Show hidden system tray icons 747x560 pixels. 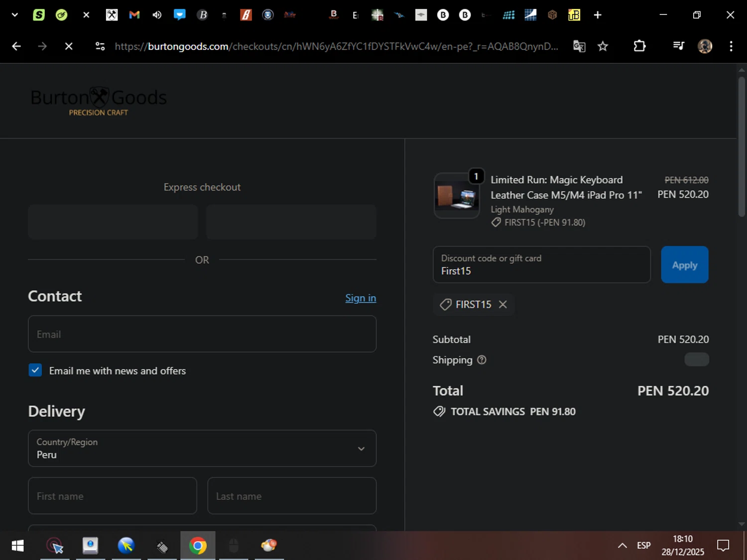(x=622, y=546)
